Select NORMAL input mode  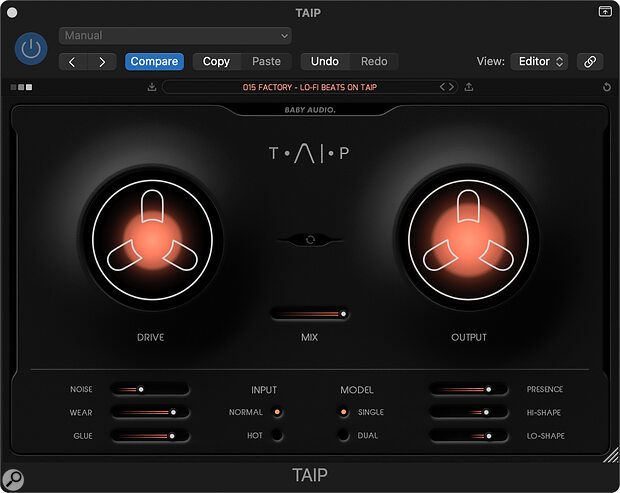pos(277,412)
